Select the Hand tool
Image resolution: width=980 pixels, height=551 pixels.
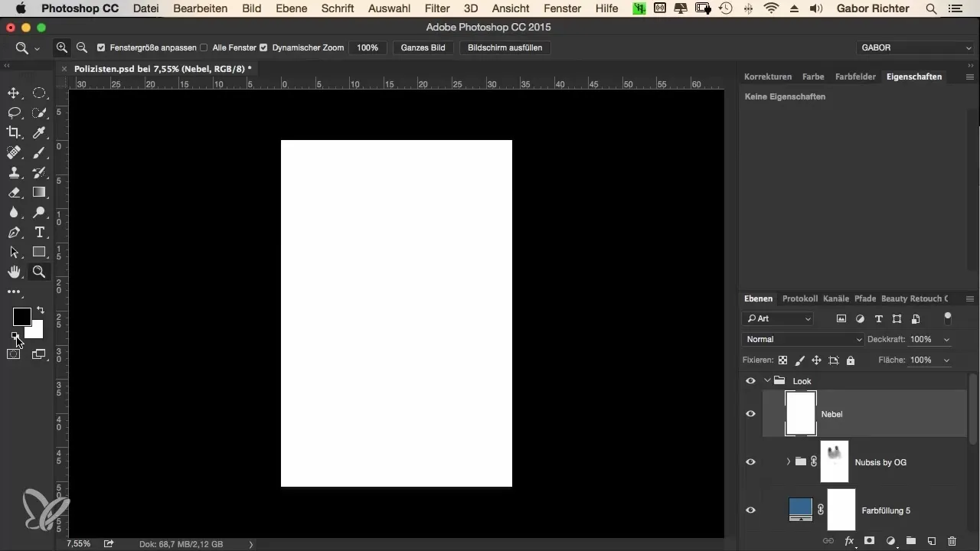[x=14, y=272]
